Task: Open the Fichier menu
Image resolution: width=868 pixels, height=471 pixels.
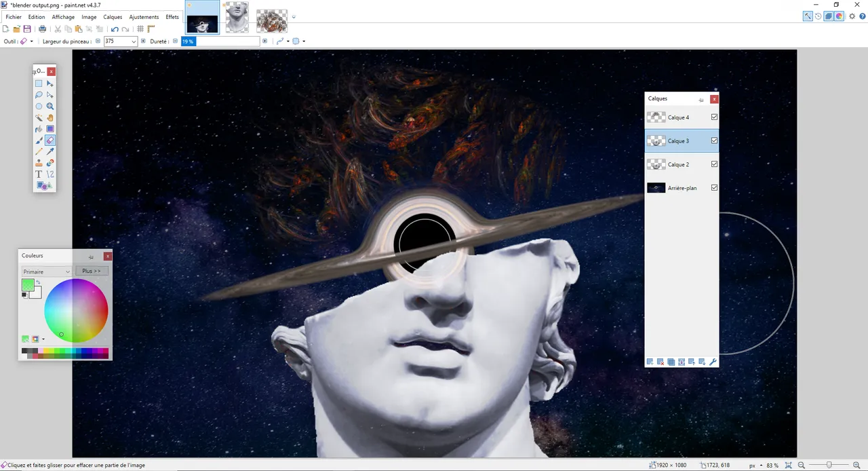Action: pos(14,17)
